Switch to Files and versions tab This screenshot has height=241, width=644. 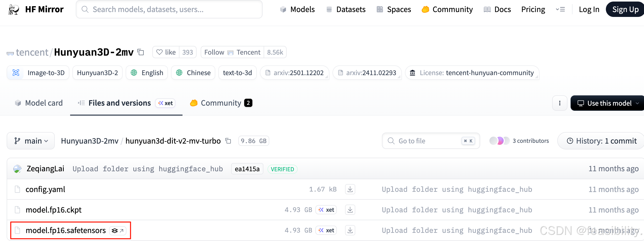[x=126, y=103]
